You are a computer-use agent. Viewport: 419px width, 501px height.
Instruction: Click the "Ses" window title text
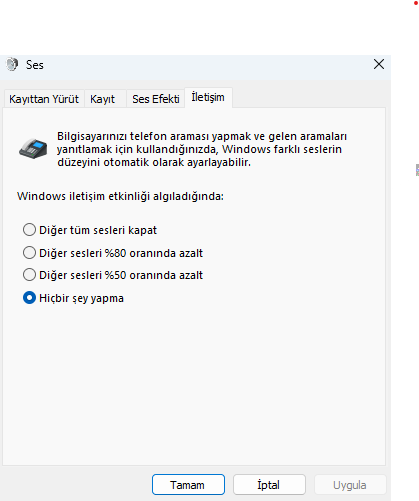[x=35, y=65]
